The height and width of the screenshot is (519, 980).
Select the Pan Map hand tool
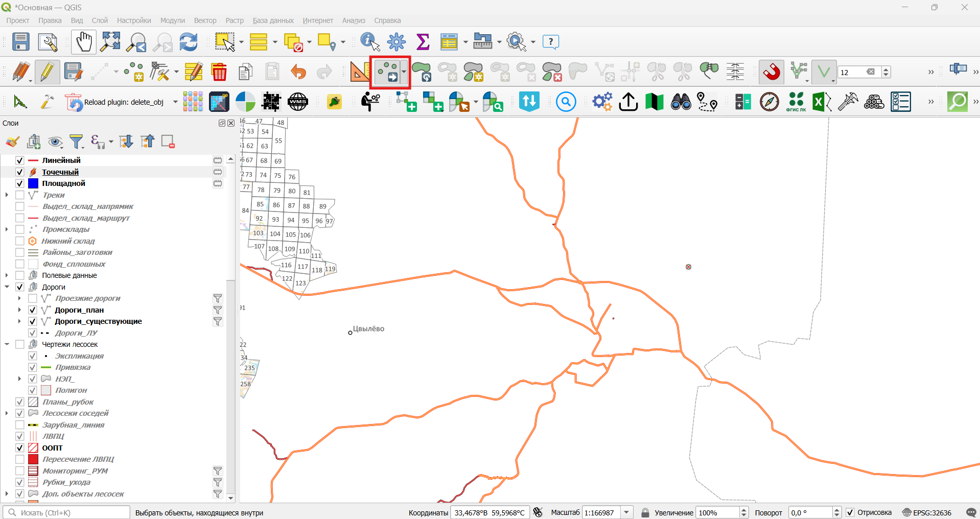point(83,41)
